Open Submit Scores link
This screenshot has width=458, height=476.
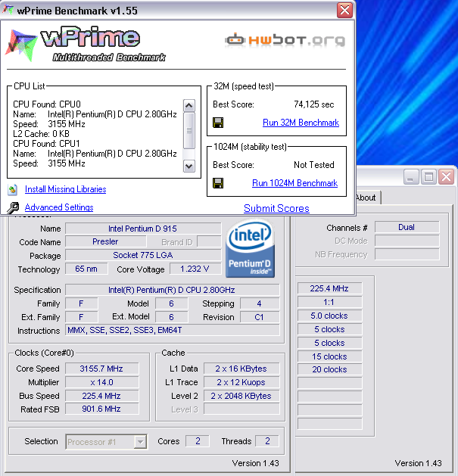tap(276, 208)
